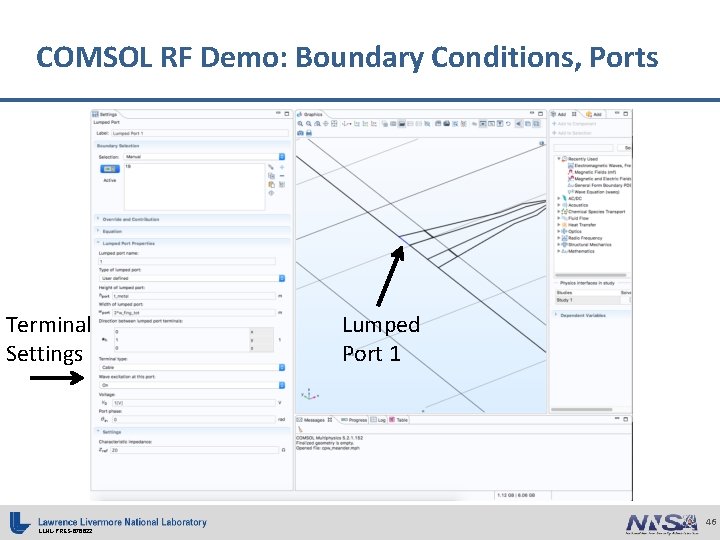Click the Characteristic impedance Zref field

pos(195,450)
